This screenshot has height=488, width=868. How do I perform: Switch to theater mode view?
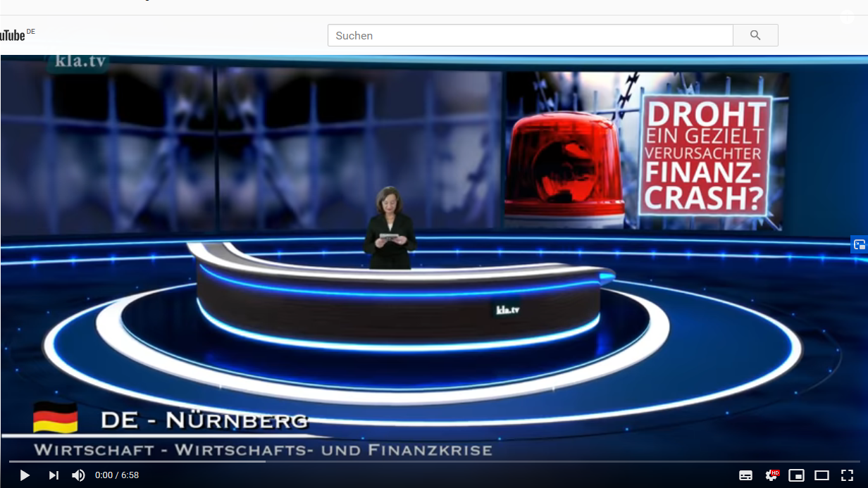coord(821,475)
